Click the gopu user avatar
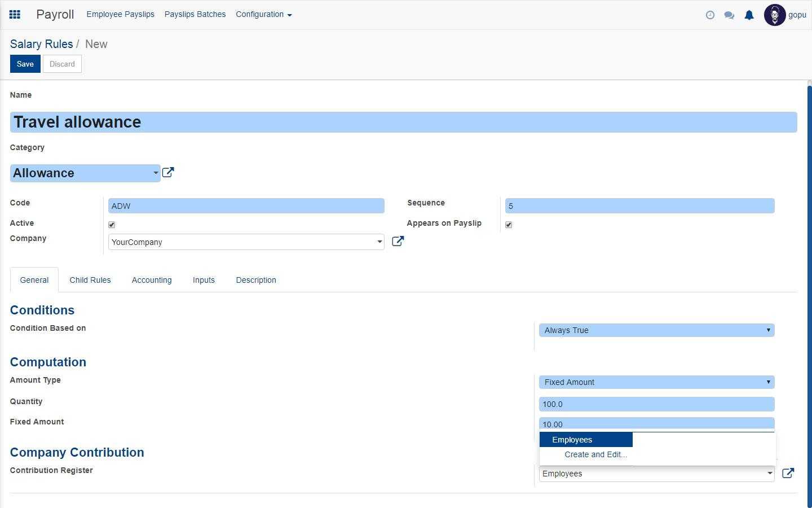Viewport: 812px width, 508px height. coord(775,15)
